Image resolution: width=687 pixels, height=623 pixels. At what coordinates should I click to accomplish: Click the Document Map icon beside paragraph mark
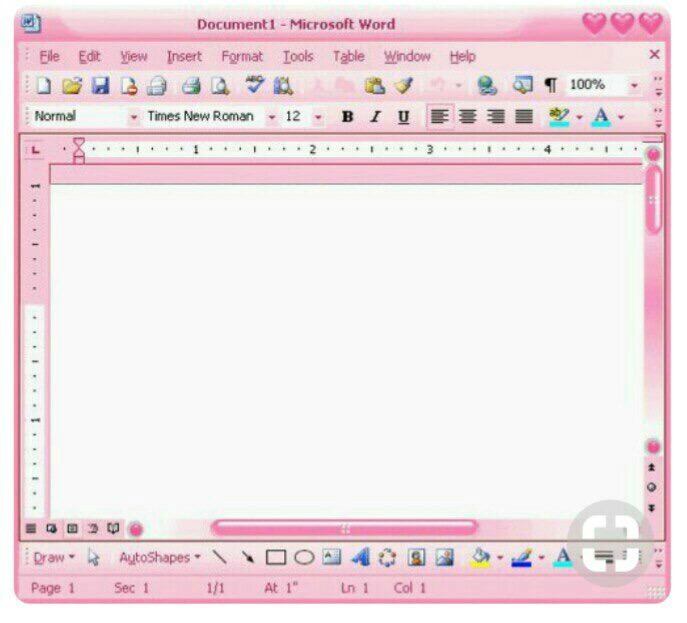pos(523,85)
